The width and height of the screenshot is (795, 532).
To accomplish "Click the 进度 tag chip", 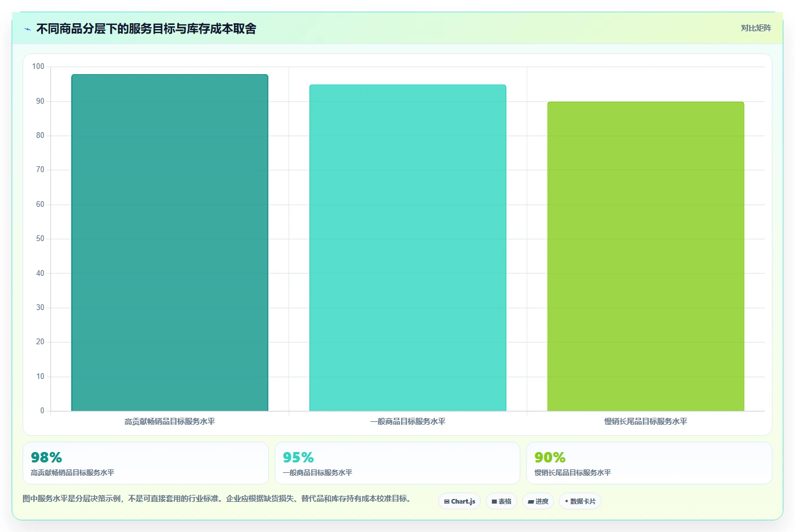I will [x=538, y=501].
